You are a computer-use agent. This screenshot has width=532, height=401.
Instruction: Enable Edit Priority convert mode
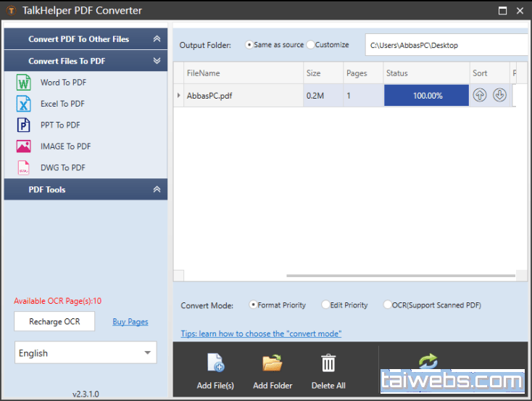pyautogui.click(x=325, y=305)
